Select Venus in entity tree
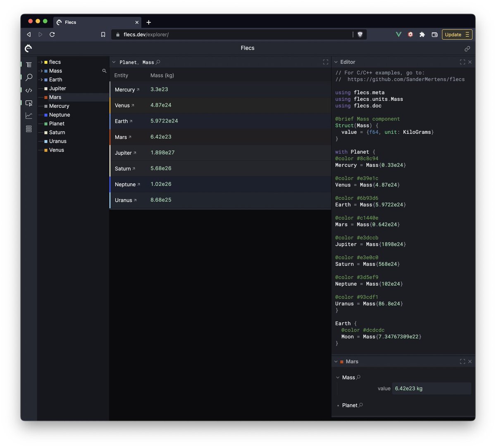 tap(57, 150)
